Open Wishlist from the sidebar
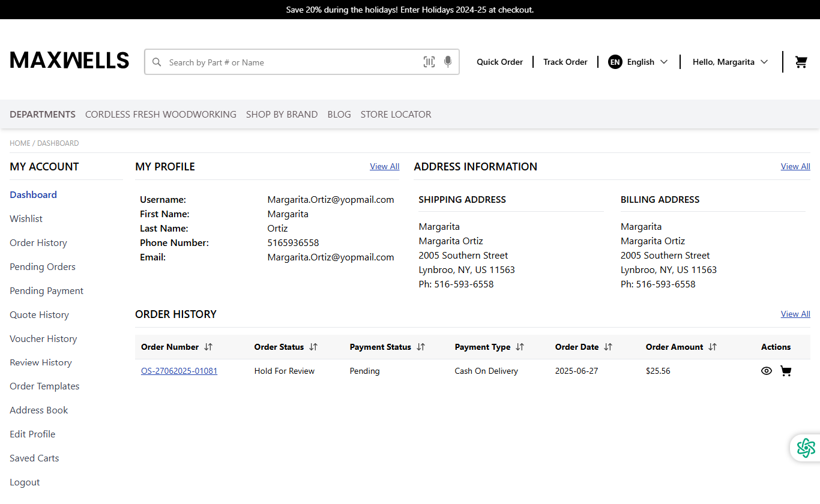This screenshot has width=820, height=504. tap(26, 218)
